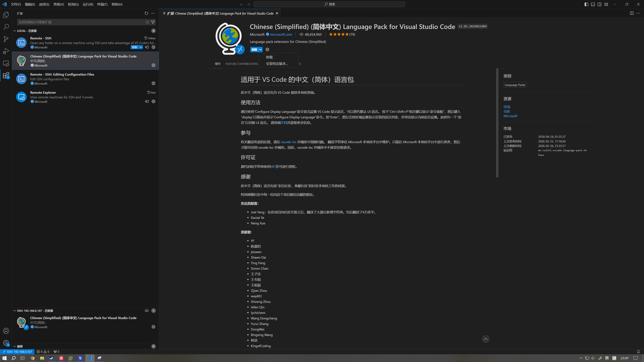This screenshot has width=644, height=362.
Task: Click the 搜索 command center box
Action: pyautogui.click(x=329, y=4)
